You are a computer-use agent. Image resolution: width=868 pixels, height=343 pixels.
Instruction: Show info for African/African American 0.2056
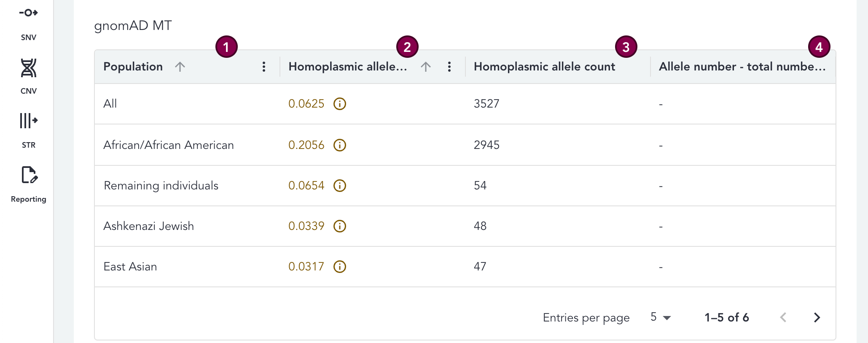pos(339,145)
